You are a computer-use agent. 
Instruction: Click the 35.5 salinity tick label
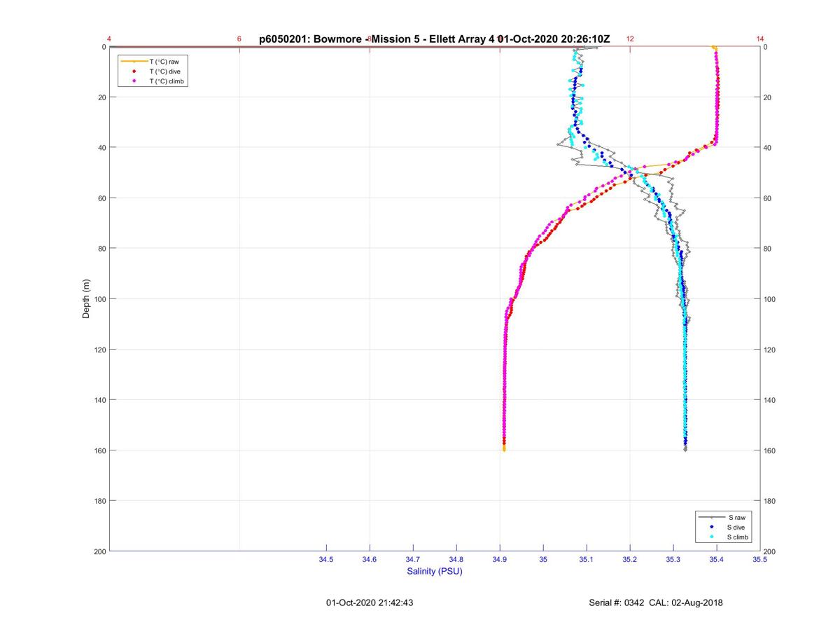click(x=760, y=560)
